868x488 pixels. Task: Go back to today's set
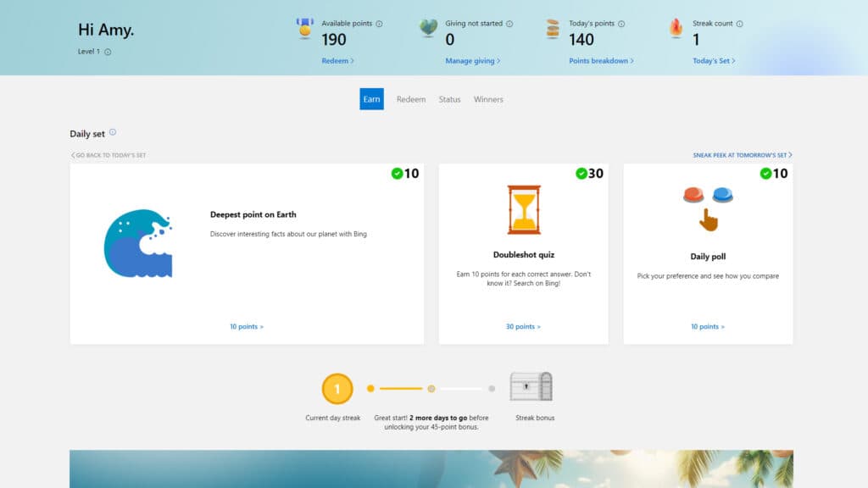point(108,156)
